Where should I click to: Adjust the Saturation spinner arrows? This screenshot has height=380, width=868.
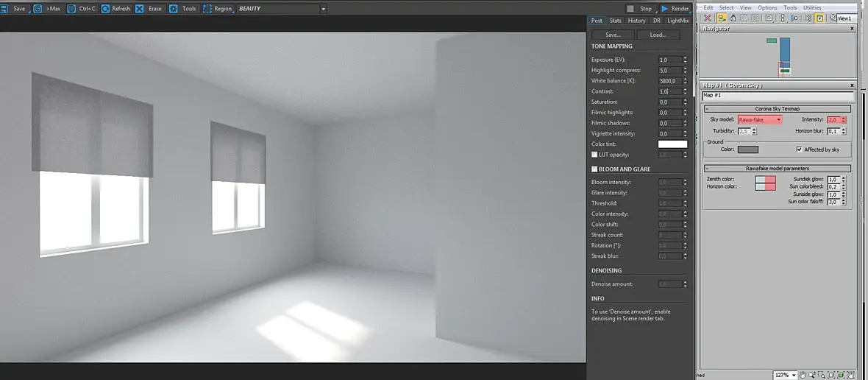click(686, 102)
